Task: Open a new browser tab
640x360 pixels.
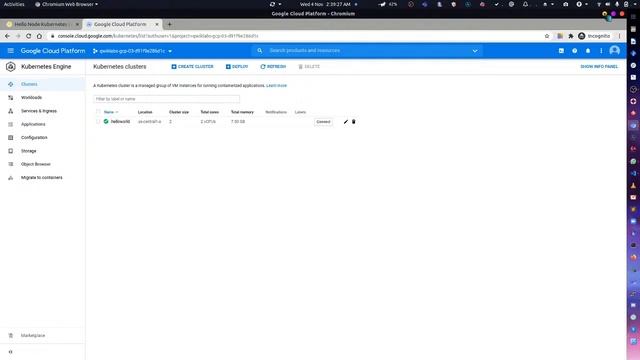Action: pyautogui.click(x=169, y=24)
